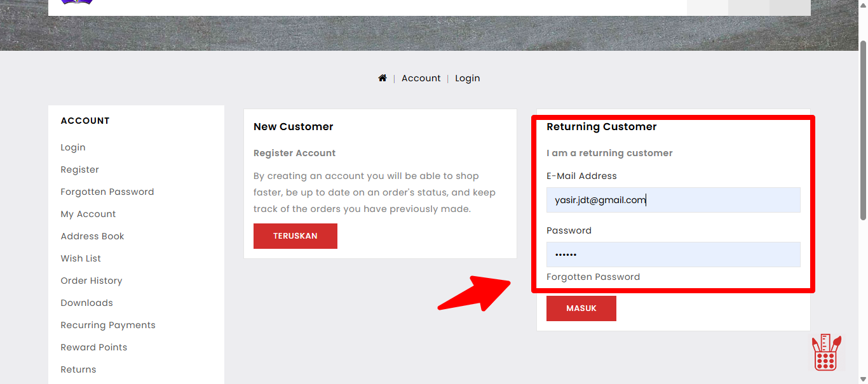
Task: Click the "I am a returning customer" text
Action: coord(609,153)
